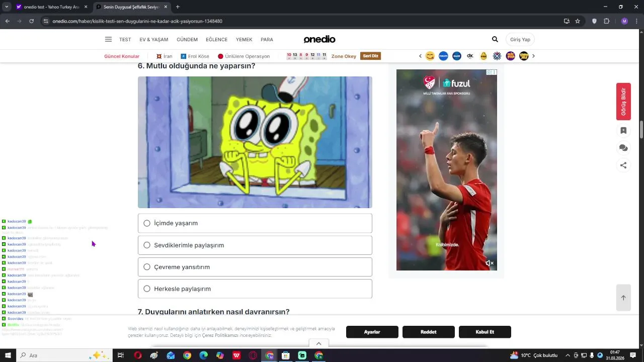
Task: Open cookie Ayarlar settings
Action: (x=372, y=332)
